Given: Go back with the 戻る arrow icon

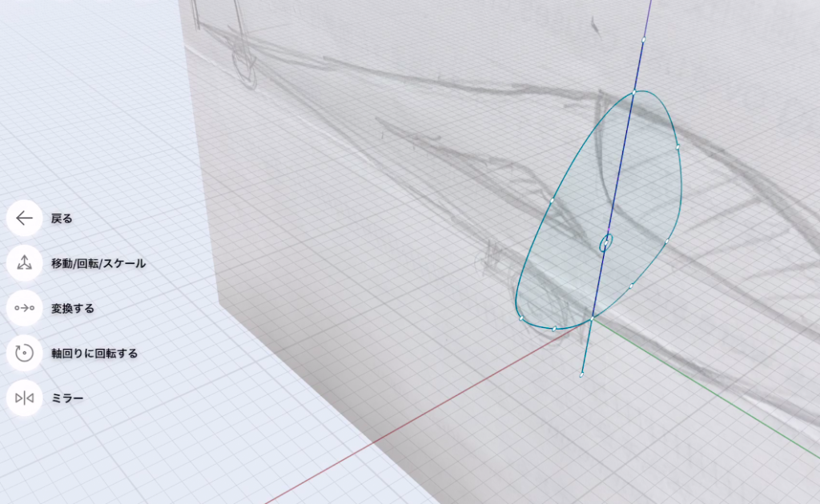Looking at the screenshot, I should [24, 218].
